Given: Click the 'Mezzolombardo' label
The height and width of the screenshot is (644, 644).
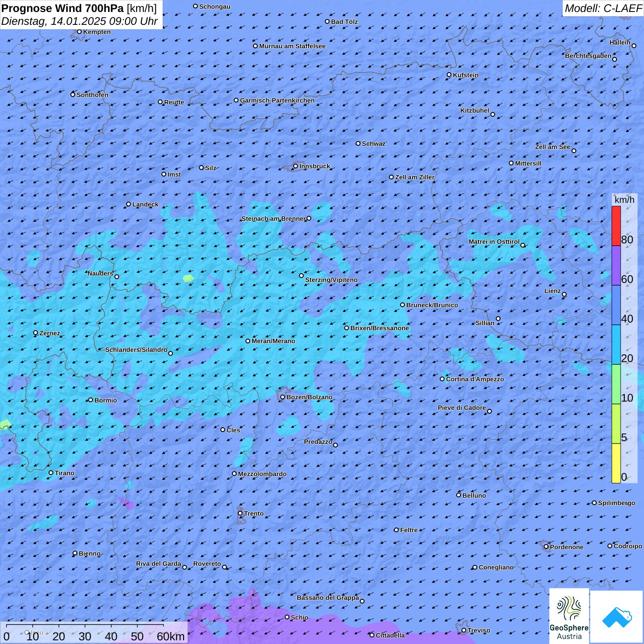Looking at the screenshot, I should 262,474.
